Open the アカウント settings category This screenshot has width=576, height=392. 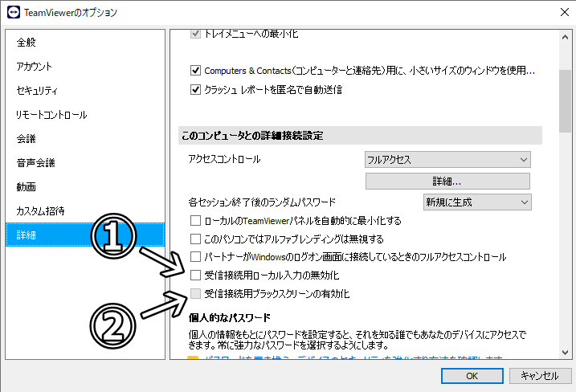coord(85,67)
